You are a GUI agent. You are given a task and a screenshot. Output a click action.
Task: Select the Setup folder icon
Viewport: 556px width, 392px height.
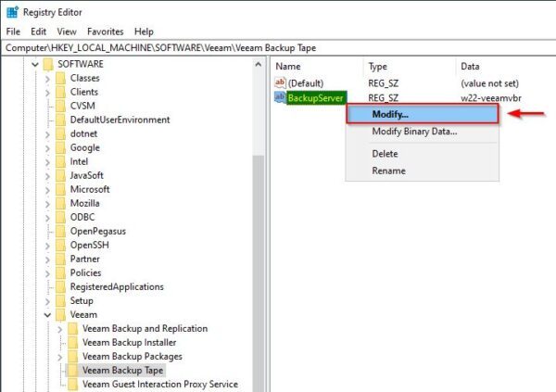60,300
